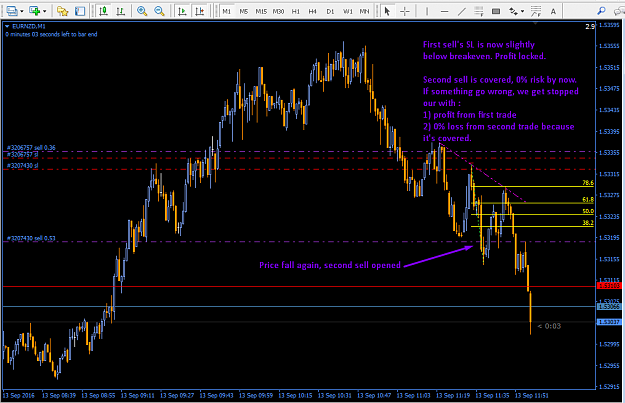Click '0 minutes 03 seconds left to bar end'
Image resolution: width=625 pixels, height=403 pixels.
tap(51, 34)
